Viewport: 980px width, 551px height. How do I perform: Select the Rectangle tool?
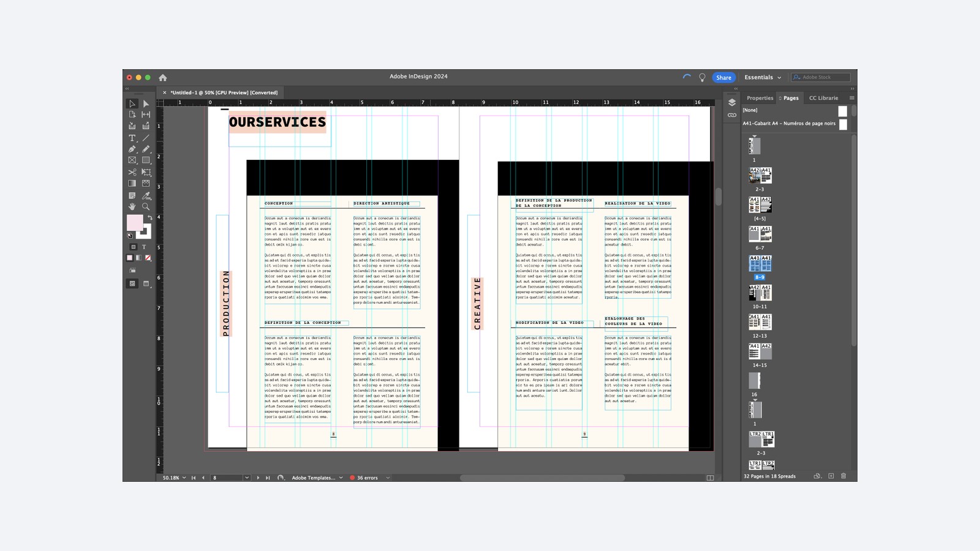tap(146, 160)
